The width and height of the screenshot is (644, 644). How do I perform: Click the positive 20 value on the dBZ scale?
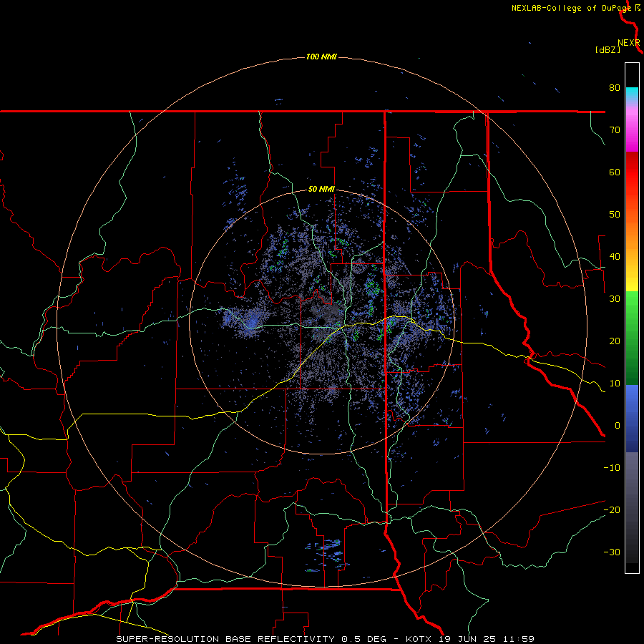pyautogui.click(x=615, y=341)
